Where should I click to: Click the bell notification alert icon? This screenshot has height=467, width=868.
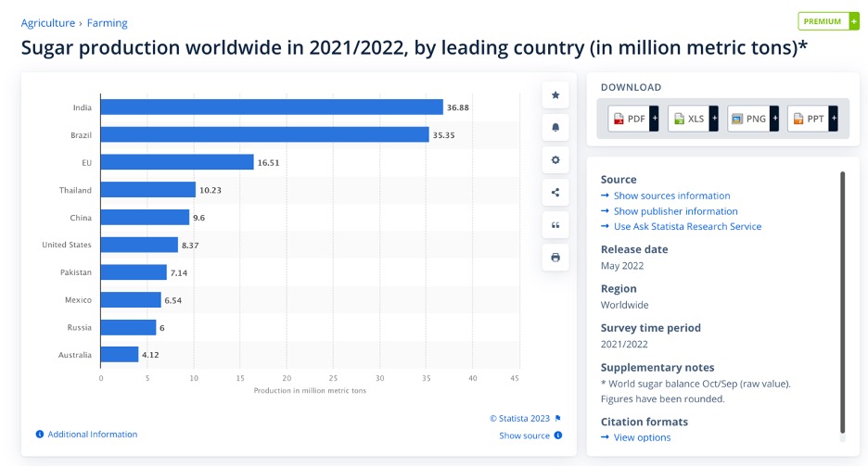[x=555, y=127]
